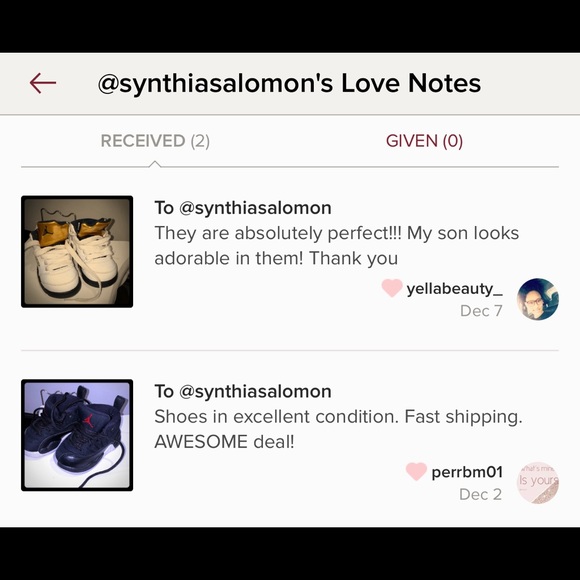Screen dimensions: 580x580
Task: Switch to the RECEIVED (2) tab
Action: coord(155,141)
